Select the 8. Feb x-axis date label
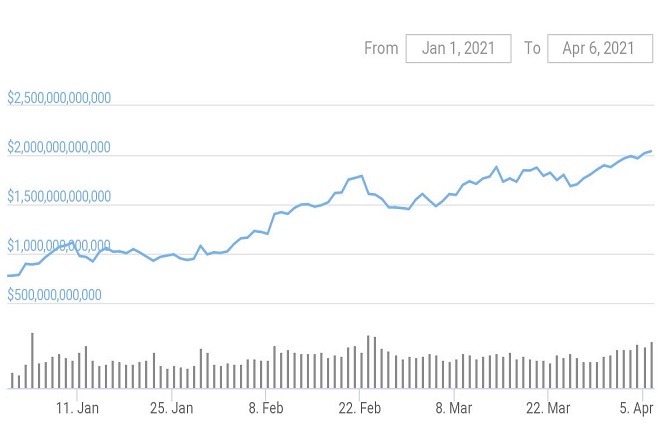The image size is (660, 440). [266, 408]
